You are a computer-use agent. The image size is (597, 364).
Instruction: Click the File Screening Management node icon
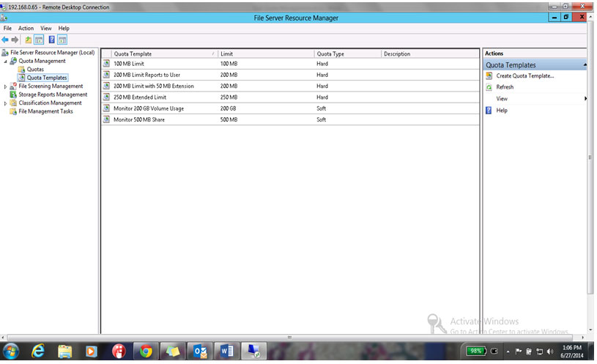pyautogui.click(x=13, y=86)
